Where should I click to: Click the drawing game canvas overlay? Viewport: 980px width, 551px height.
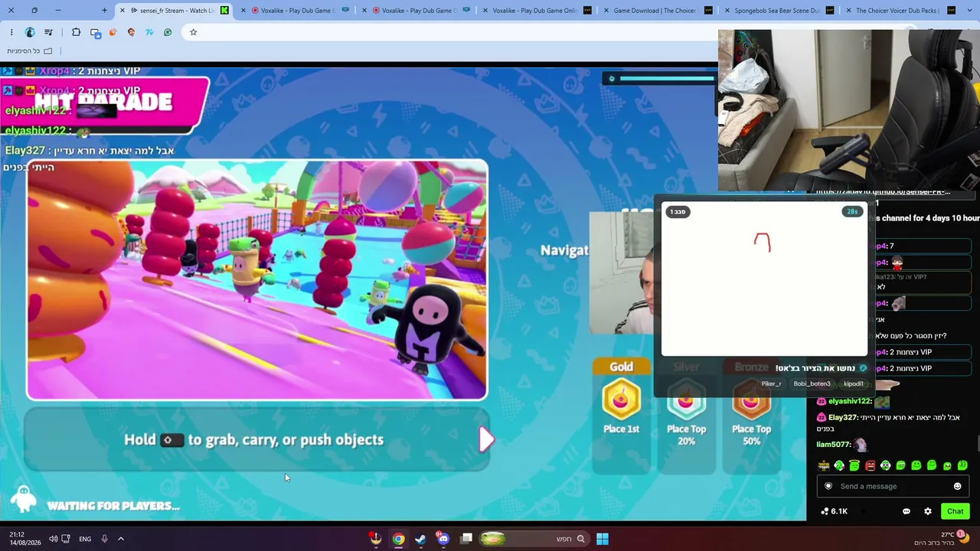point(764,280)
